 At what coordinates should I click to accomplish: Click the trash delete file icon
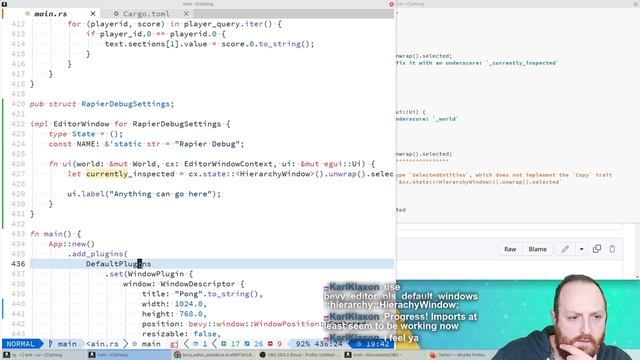tap(612, 249)
